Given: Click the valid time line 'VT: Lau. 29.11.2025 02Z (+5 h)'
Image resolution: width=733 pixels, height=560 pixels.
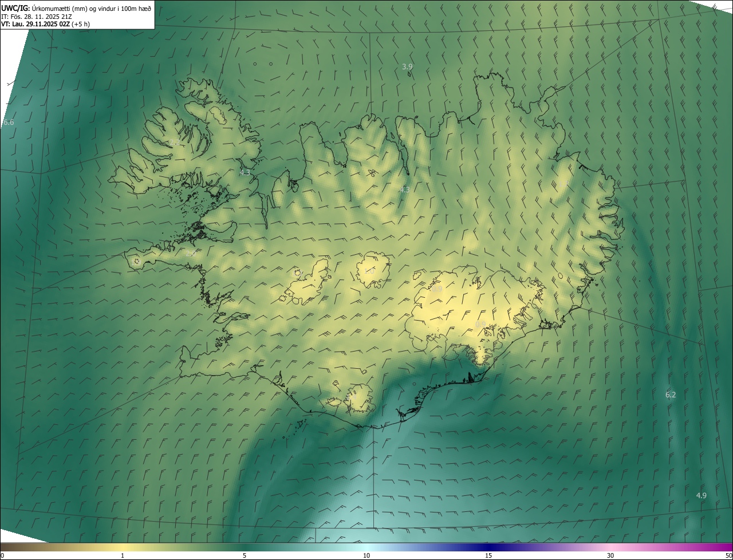Looking at the screenshot, I should pos(45,24).
